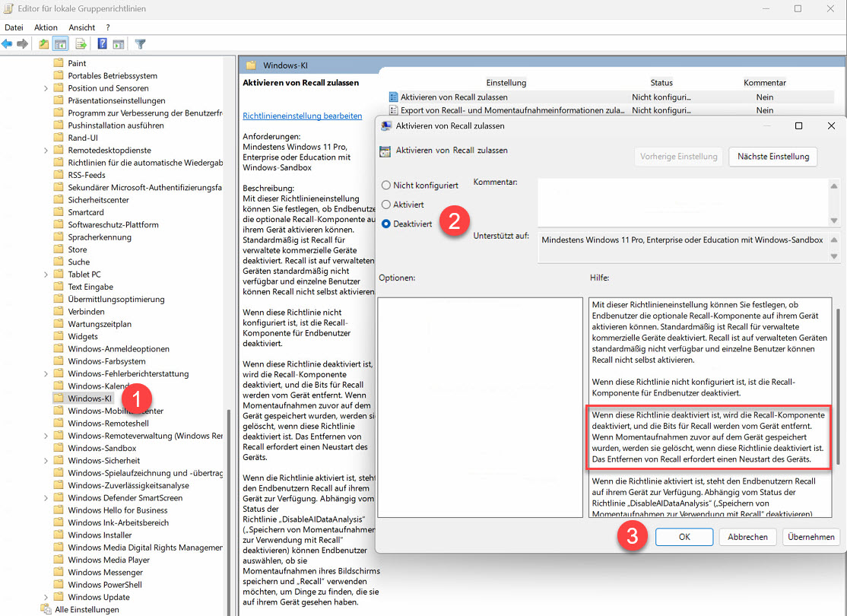Viewport: 847px width, 616px height.
Task: Select 'Windows Ink-Arbeitsbereich' in the tree
Action: (x=119, y=523)
